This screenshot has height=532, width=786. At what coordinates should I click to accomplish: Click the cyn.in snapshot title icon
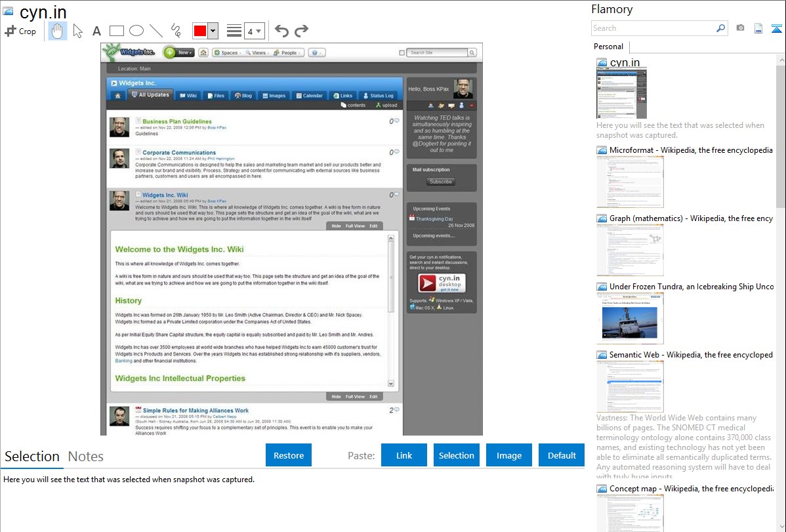8,12
